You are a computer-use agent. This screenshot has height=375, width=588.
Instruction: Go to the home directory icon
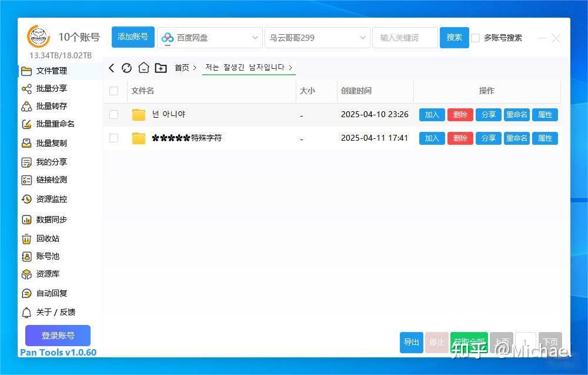143,68
